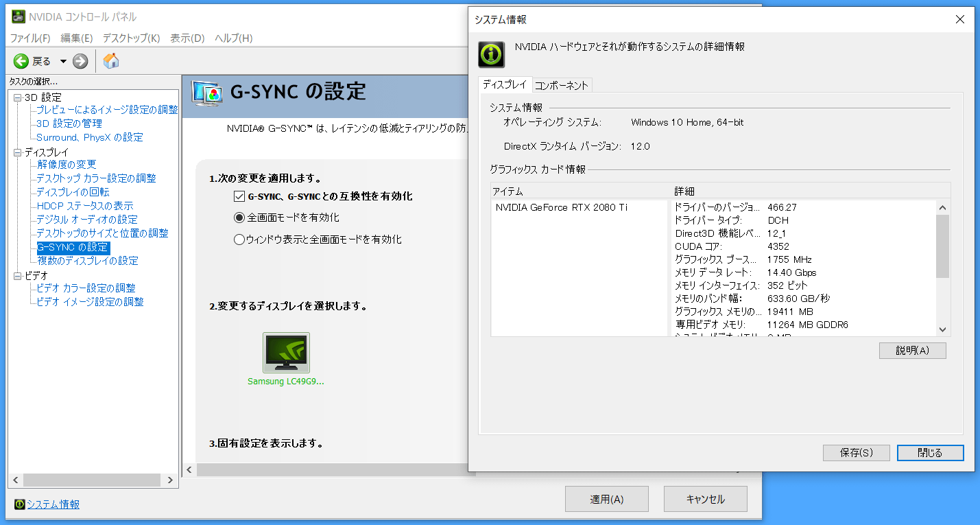Select ビデオ カラー設定の調整 tree item
The width and height of the screenshot is (980, 525).
point(86,288)
